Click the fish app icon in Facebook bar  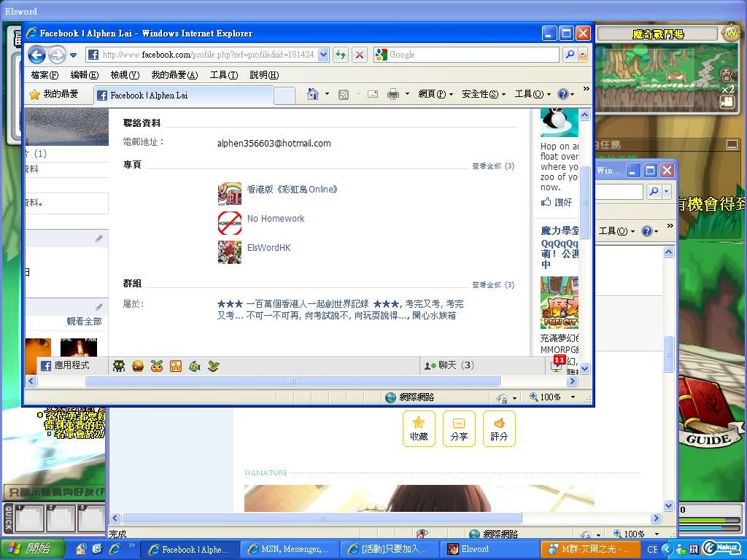[194, 366]
